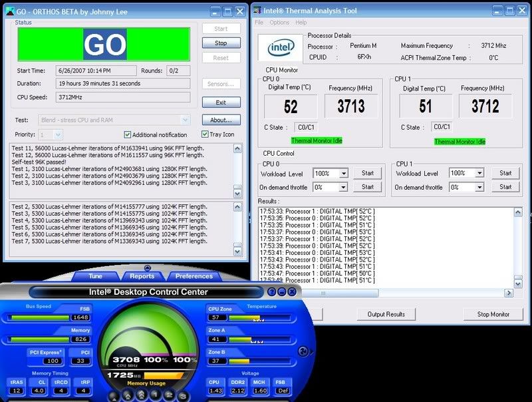
Task: Click the Intel logo in Processor Details
Action: click(281, 47)
